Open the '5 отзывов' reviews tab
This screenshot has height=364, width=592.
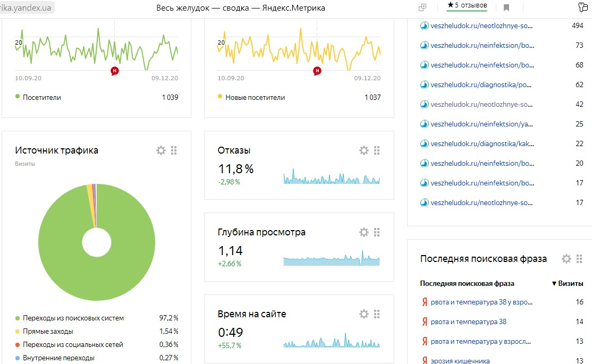[x=467, y=5]
